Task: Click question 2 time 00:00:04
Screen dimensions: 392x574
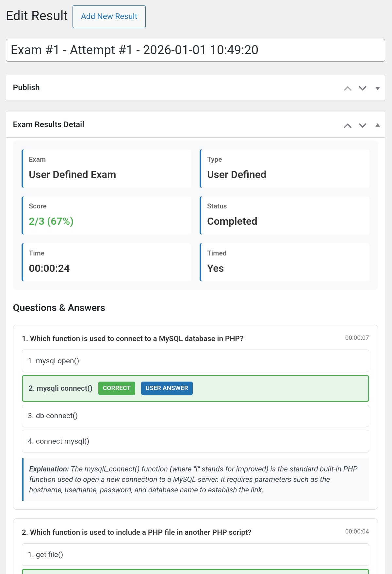Action: [x=357, y=532]
